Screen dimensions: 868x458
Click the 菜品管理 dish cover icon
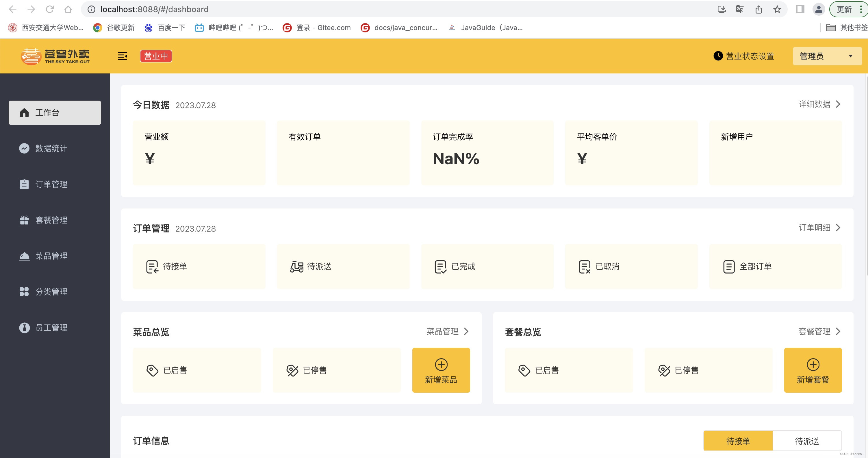pos(24,256)
